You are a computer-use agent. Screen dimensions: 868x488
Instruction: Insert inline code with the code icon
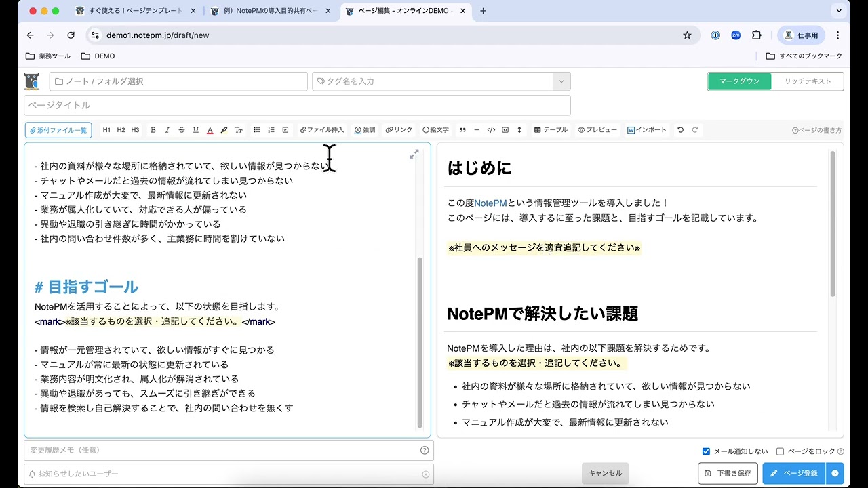pyautogui.click(x=491, y=129)
